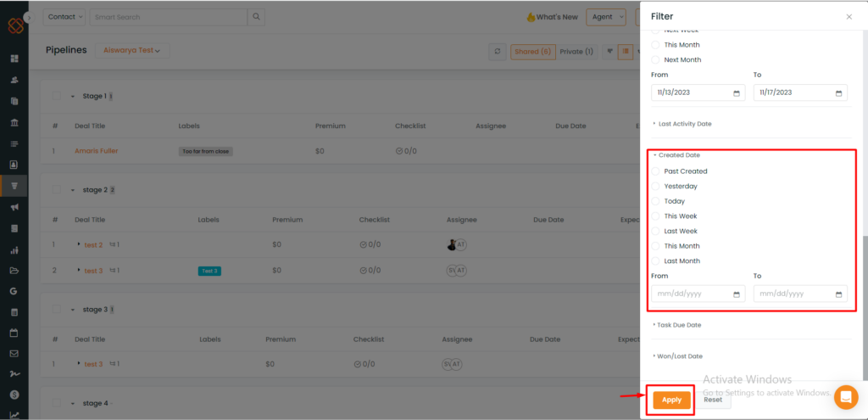This screenshot has width=868, height=420.
Task: Switch to kanban board view icon
Action: pyautogui.click(x=610, y=52)
